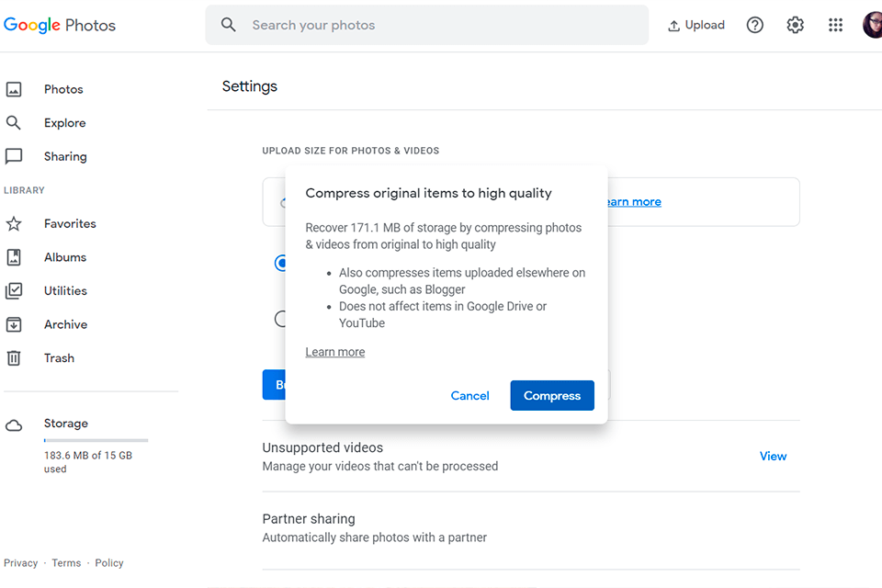Open Storage in the sidebar
882x588 pixels.
(x=66, y=424)
